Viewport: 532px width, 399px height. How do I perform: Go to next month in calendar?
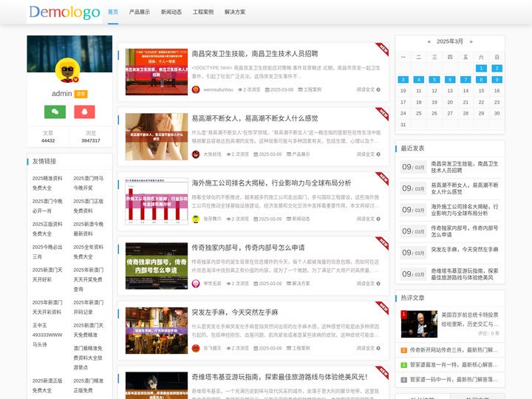pos(471,41)
